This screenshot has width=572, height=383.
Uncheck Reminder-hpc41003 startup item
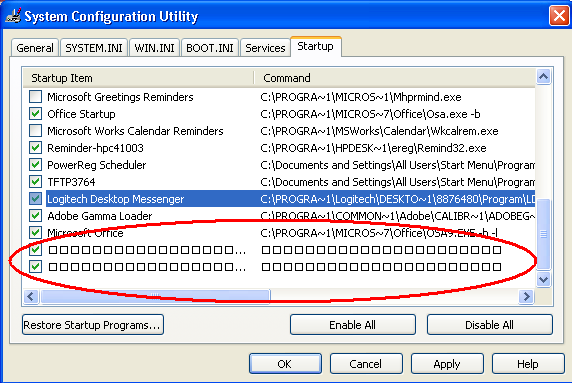click(35, 148)
